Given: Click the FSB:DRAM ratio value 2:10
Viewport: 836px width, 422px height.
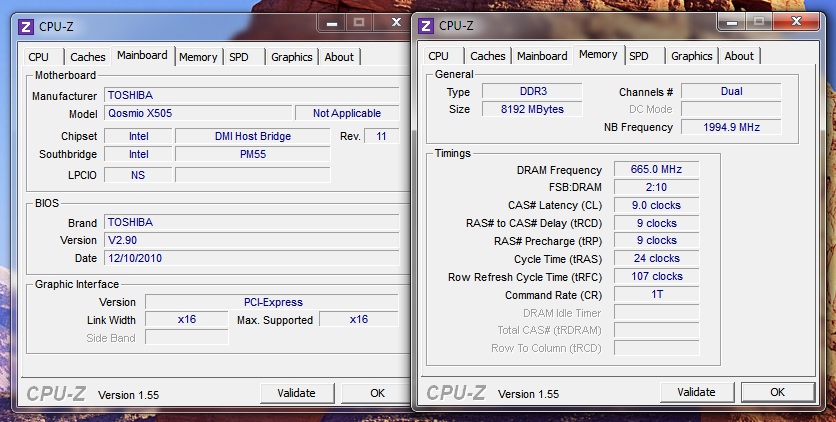Looking at the screenshot, I should [x=656, y=188].
